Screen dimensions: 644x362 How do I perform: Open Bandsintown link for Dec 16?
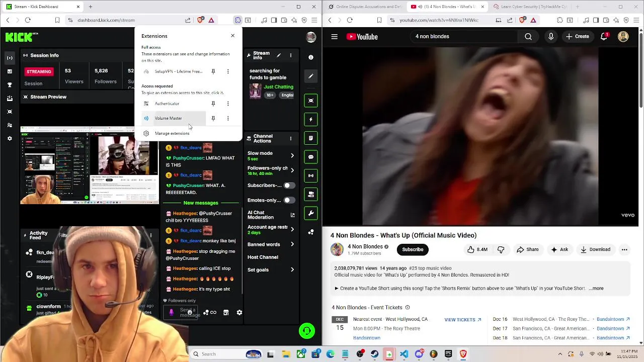click(613, 319)
